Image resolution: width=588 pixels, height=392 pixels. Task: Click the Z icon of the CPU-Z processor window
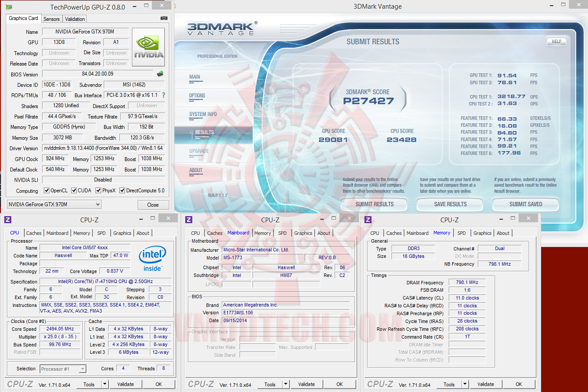[7, 220]
